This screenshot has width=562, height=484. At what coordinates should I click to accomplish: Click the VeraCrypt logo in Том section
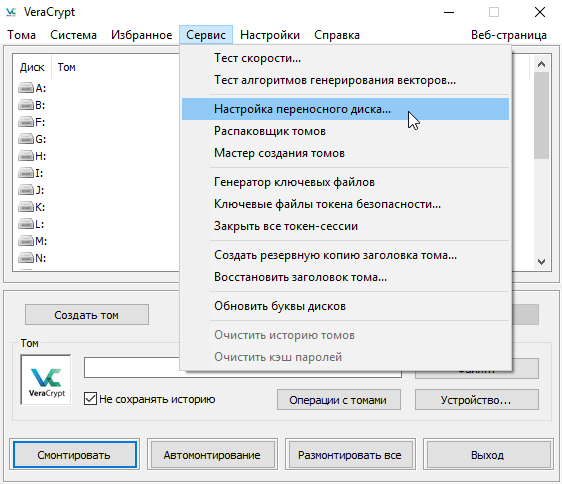tap(46, 380)
